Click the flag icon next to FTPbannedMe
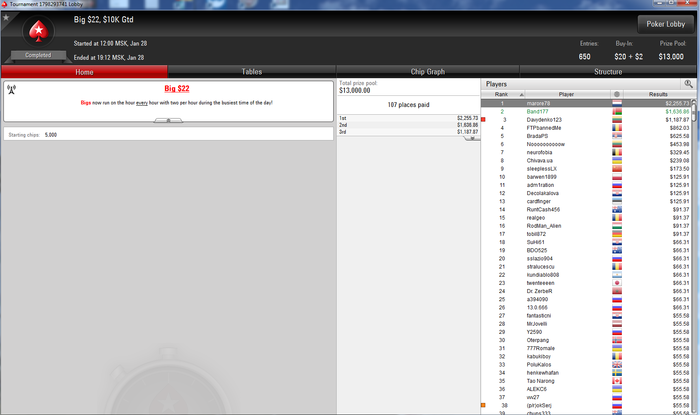Screen dimensions: 700x415 pos(617,128)
